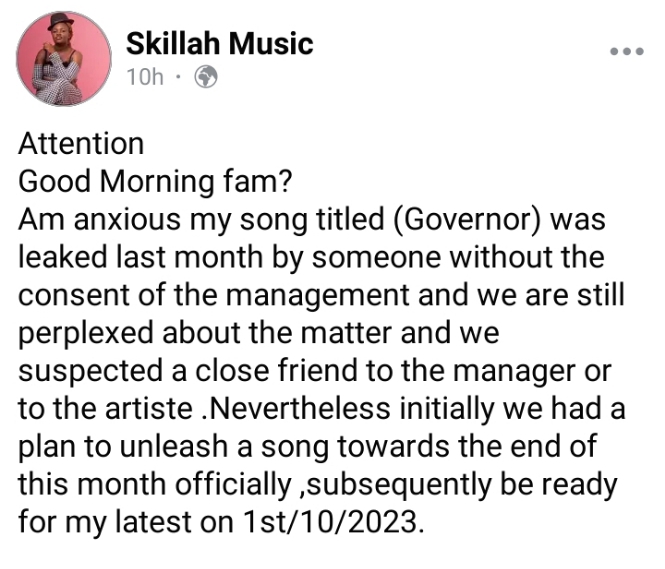Click the globe public privacy icon
This screenshot has height=569, width=665.
(206, 77)
